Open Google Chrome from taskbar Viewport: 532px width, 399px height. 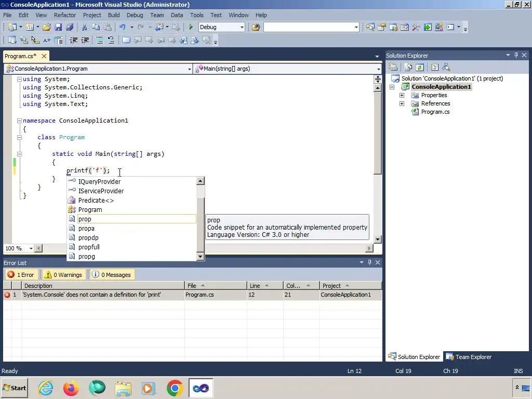(x=175, y=388)
